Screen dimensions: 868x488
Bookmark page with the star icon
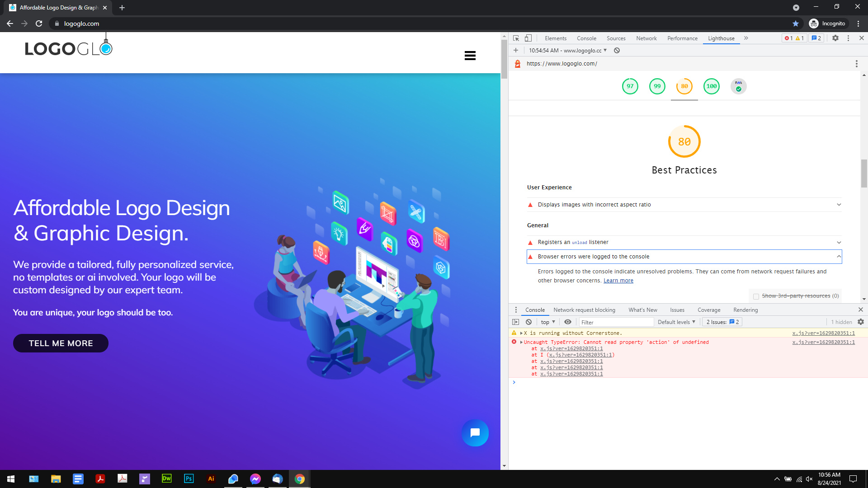796,23
